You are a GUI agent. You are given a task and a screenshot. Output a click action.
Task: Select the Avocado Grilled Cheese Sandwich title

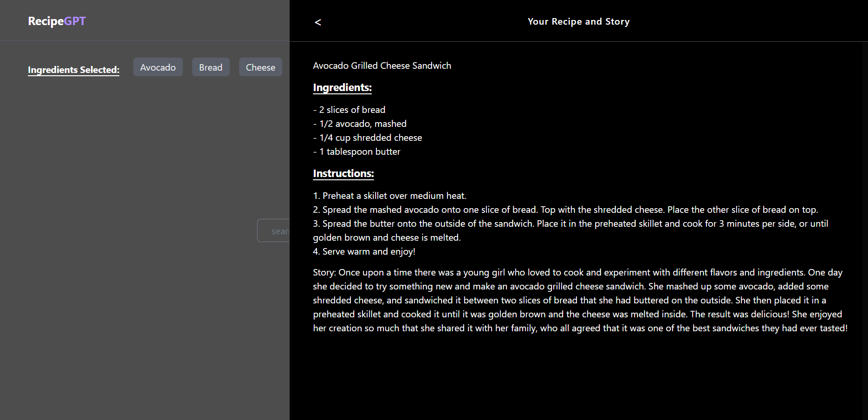point(382,66)
